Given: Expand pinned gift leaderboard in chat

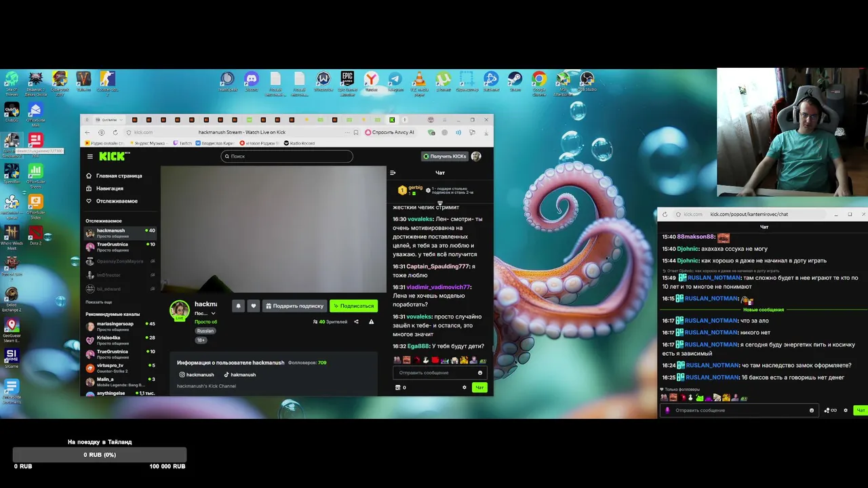Looking at the screenshot, I should tap(439, 202).
